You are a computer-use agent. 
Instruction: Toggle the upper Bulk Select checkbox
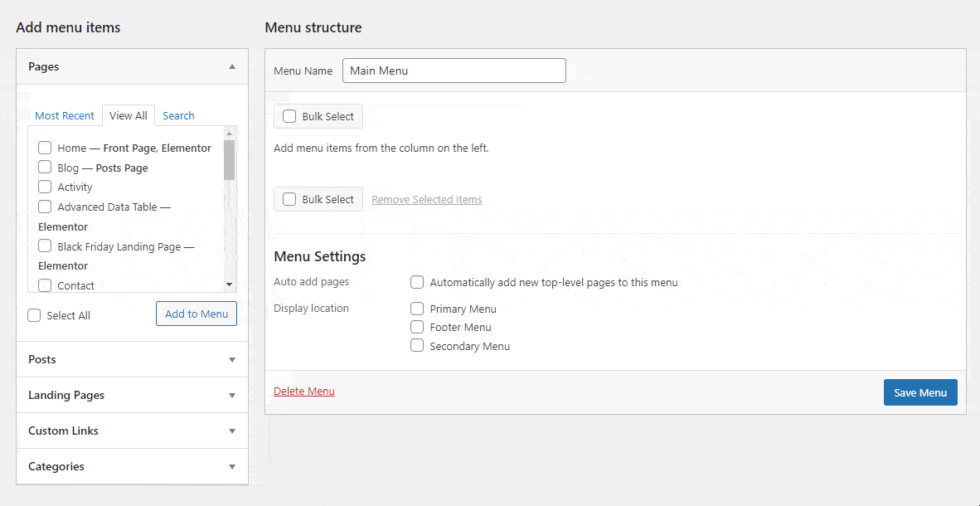289,116
